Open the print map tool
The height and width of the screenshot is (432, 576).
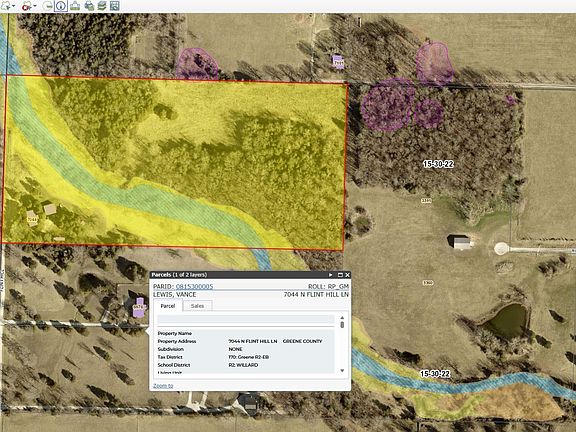point(89,6)
